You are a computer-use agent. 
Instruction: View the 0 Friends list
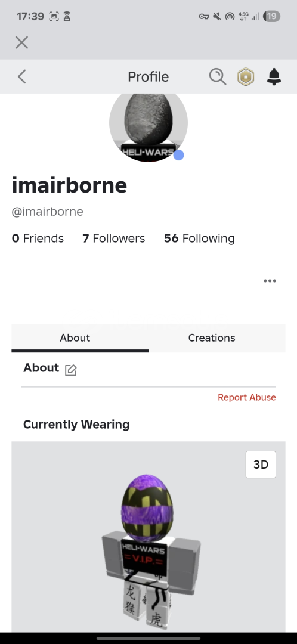coord(38,238)
